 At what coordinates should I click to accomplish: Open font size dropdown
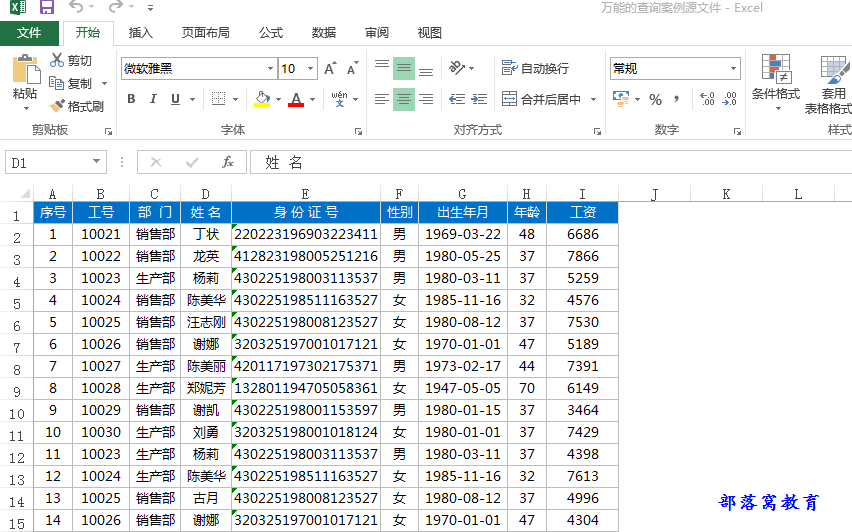(310, 68)
